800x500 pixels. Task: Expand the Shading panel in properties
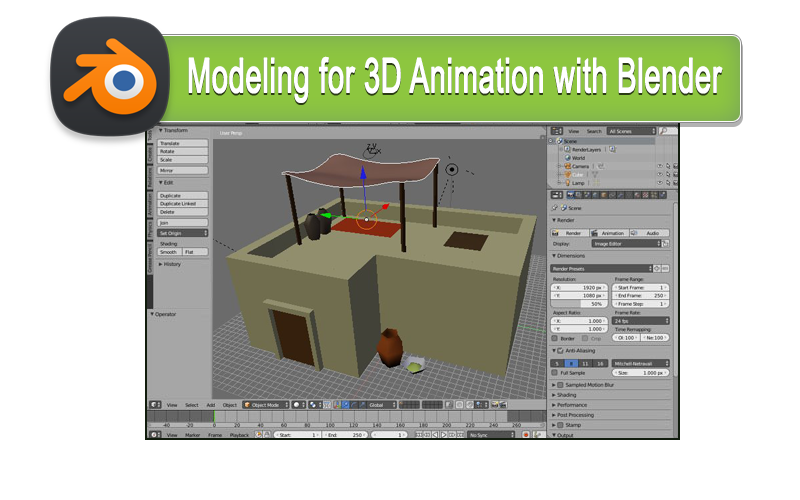click(x=564, y=395)
